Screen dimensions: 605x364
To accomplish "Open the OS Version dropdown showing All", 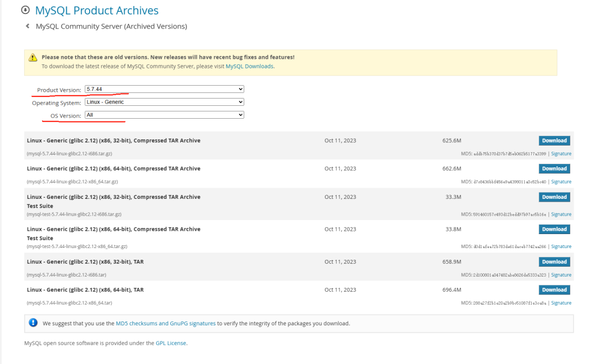I will [x=164, y=115].
